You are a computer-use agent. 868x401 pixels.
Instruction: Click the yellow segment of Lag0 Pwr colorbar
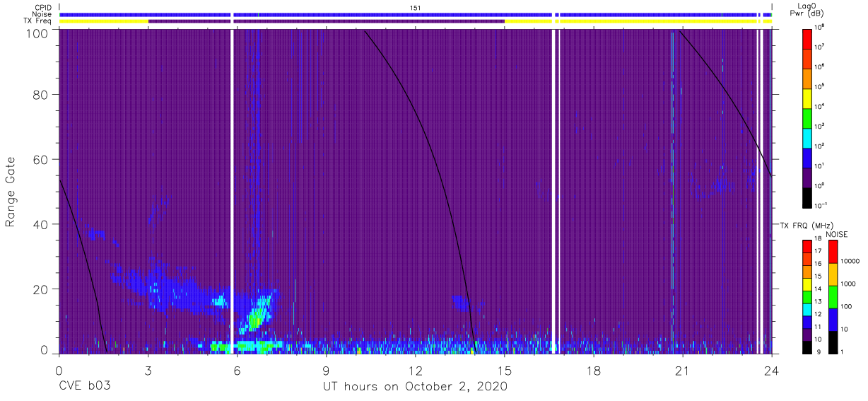pyautogui.click(x=807, y=98)
